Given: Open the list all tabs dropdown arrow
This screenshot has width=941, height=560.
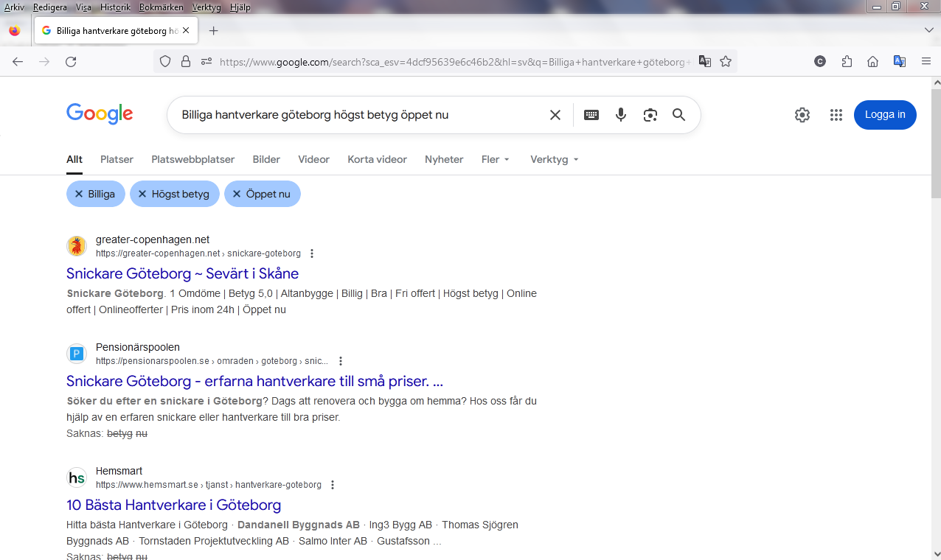Looking at the screenshot, I should click(x=929, y=30).
